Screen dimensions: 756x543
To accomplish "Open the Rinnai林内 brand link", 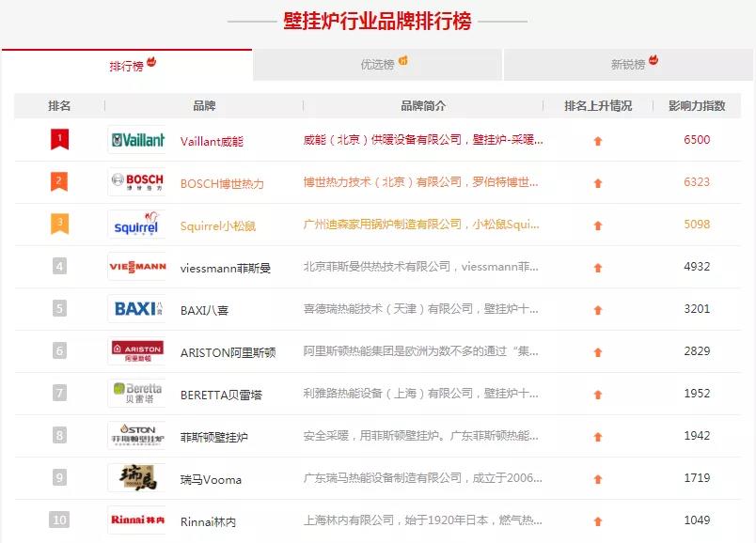I will coord(208,521).
